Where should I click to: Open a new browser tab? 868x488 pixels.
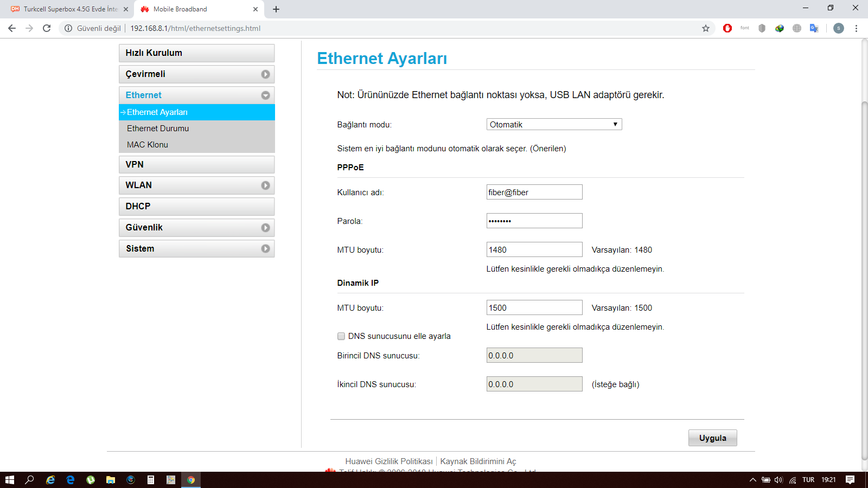pyautogui.click(x=276, y=9)
